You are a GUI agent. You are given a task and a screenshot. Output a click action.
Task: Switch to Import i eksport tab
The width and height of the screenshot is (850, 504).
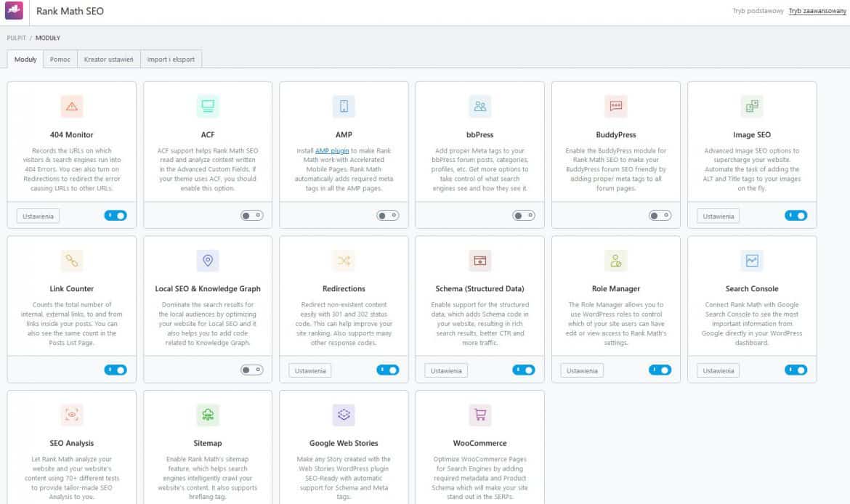[171, 59]
